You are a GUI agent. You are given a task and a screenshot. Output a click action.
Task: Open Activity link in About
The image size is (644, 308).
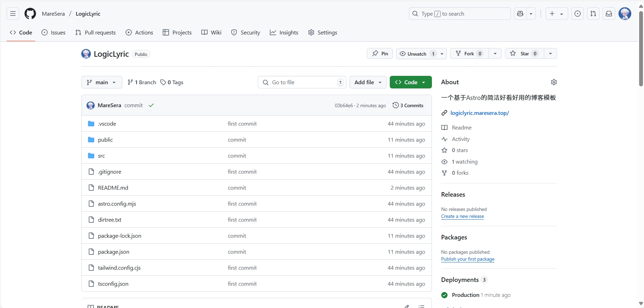pyautogui.click(x=456, y=139)
